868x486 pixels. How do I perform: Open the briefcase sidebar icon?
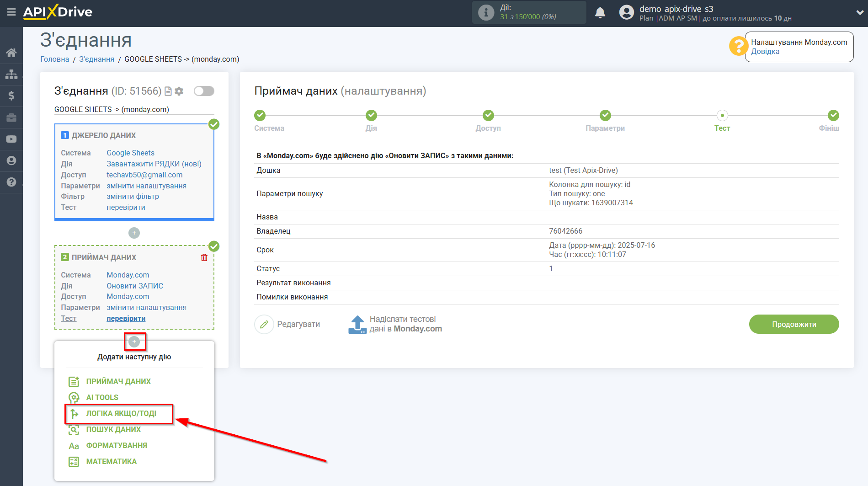tap(11, 117)
